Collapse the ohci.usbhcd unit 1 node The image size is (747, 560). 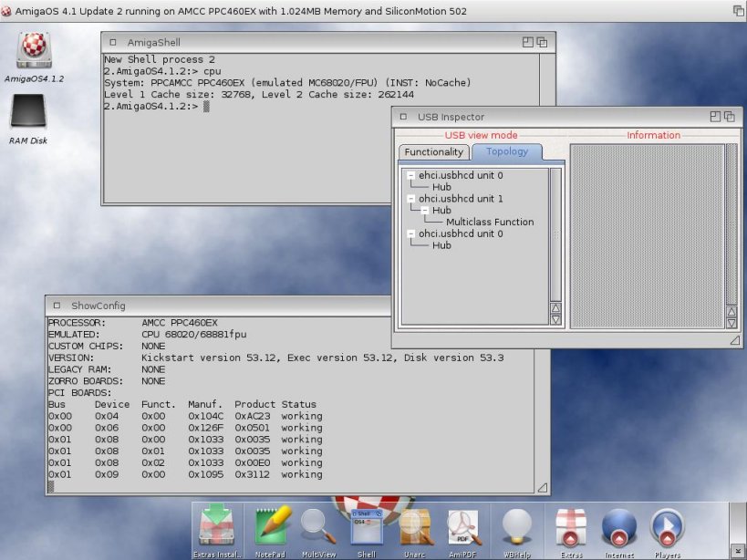coord(411,199)
